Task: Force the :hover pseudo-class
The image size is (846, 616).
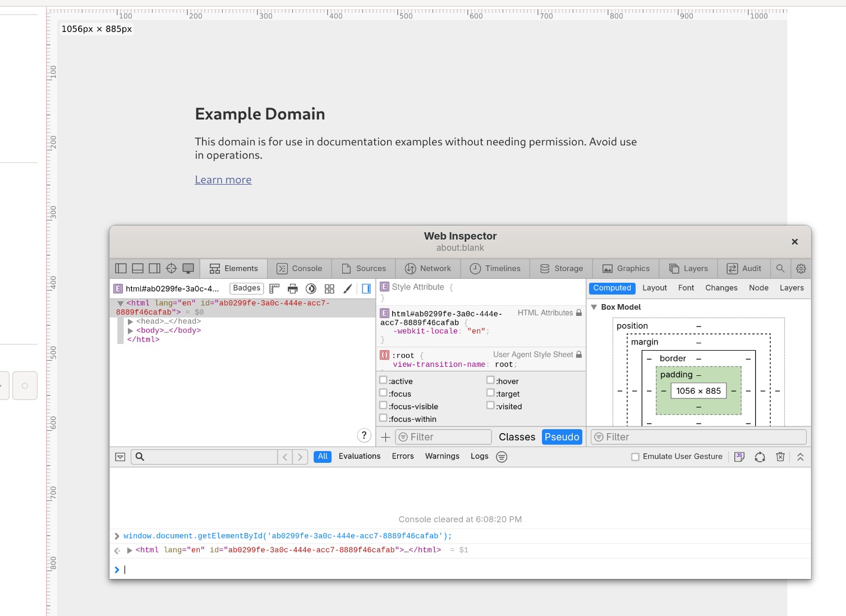Action: 490,380
